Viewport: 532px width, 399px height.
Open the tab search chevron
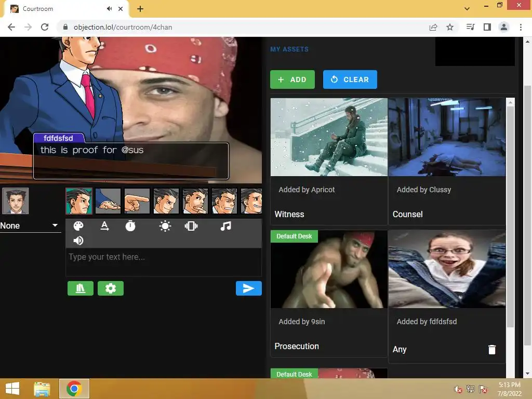tap(467, 9)
